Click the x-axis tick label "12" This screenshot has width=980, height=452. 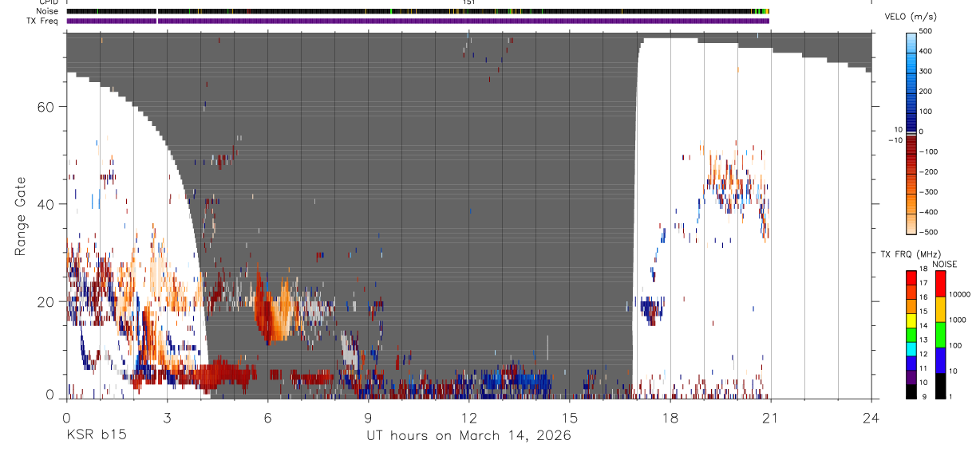[x=468, y=417]
